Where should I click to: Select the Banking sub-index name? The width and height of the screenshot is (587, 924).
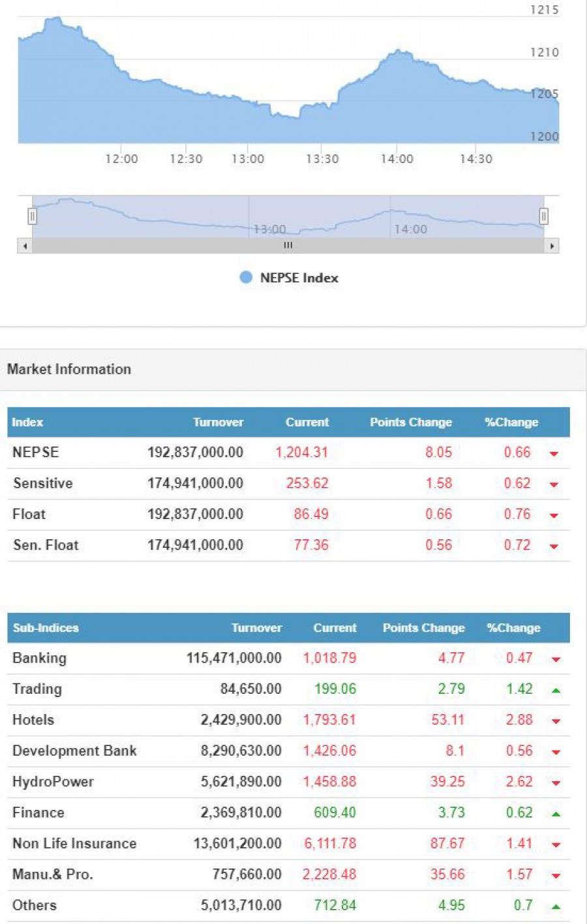(39, 658)
